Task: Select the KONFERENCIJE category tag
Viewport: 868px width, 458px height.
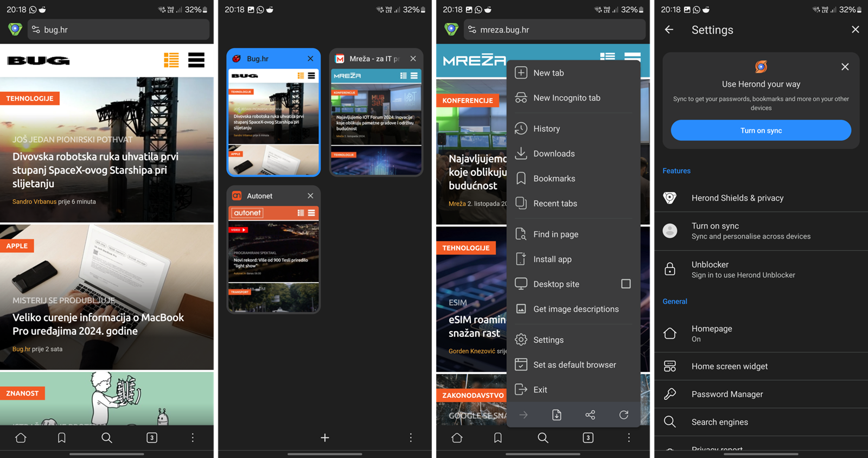Action: click(467, 100)
